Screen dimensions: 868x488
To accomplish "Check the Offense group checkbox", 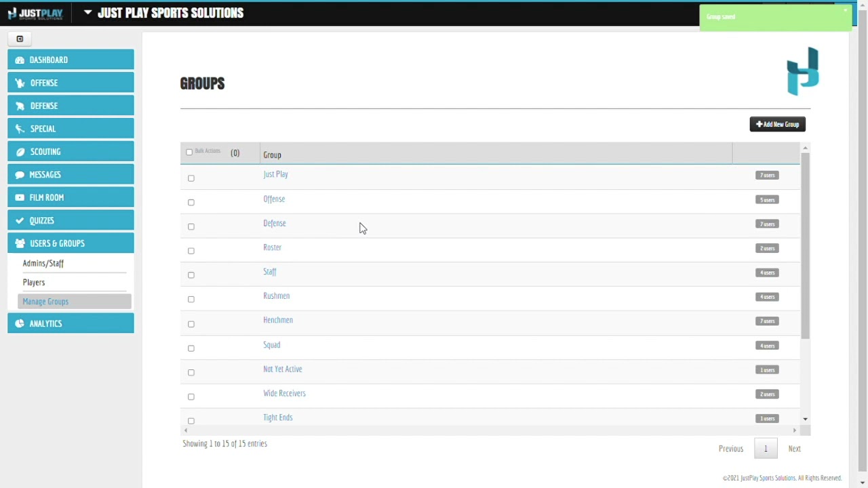I will click(x=191, y=203).
